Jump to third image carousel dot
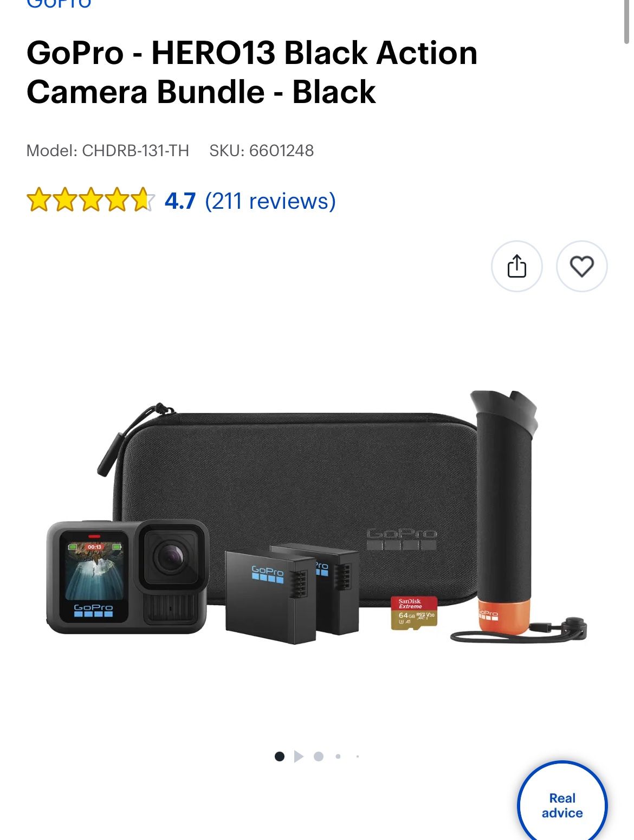This screenshot has width=634, height=840. tap(319, 756)
